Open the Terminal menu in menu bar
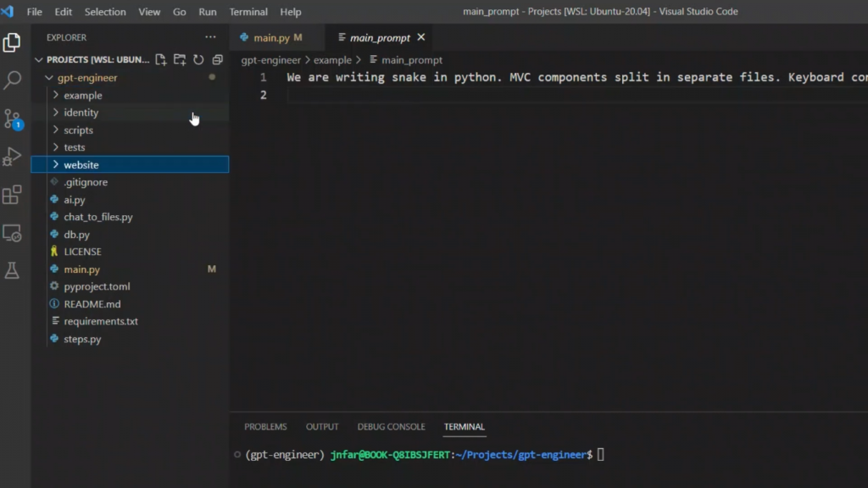This screenshot has width=868, height=488. click(x=248, y=12)
